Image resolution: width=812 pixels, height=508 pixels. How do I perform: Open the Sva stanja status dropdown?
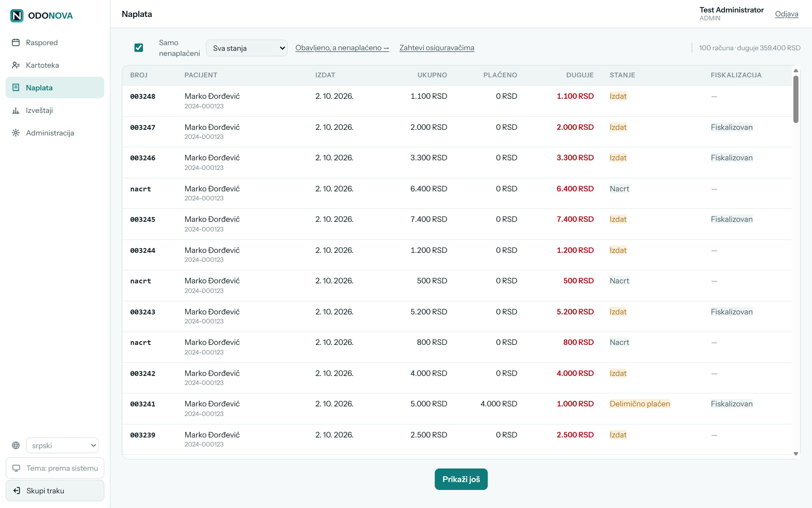pos(247,48)
